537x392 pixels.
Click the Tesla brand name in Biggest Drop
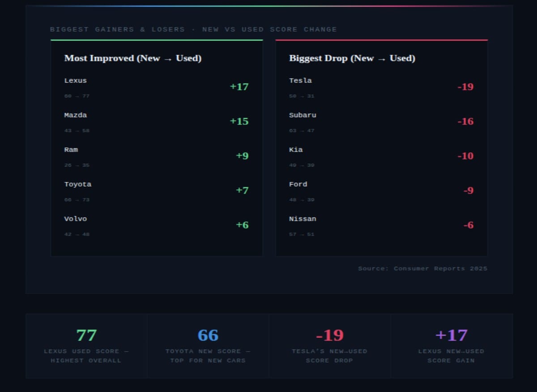300,80
